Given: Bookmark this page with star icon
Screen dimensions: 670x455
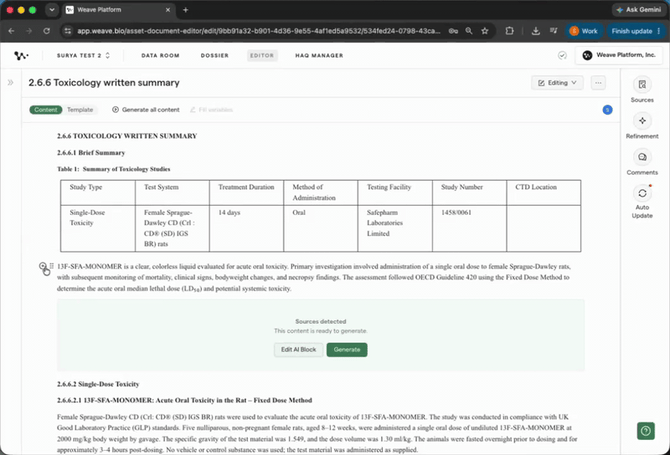Looking at the screenshot, I should pos(485,31).
